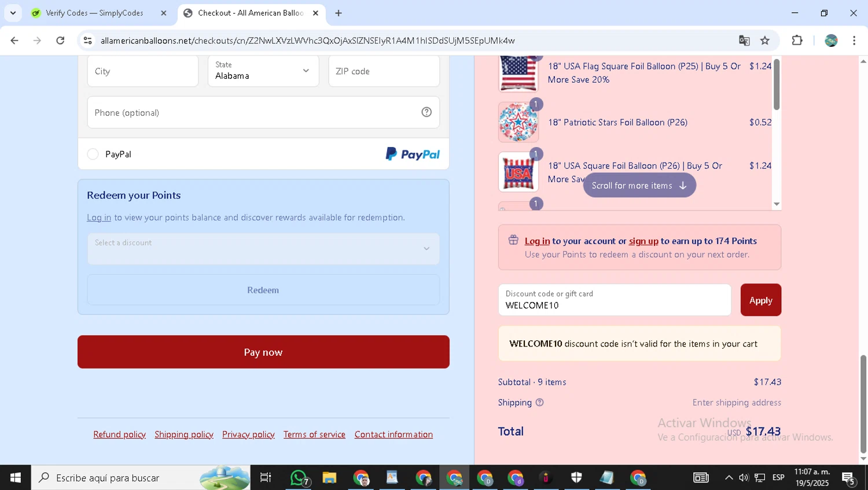This screenshot has width=868, height=490.
Task: Click the volume speaker tray icon
Action: point(744,478)
